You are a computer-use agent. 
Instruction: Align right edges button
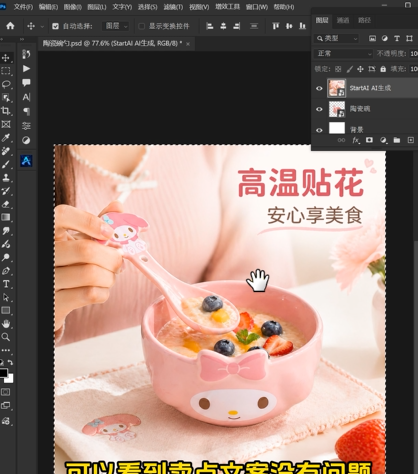click(x=237, y=26)
